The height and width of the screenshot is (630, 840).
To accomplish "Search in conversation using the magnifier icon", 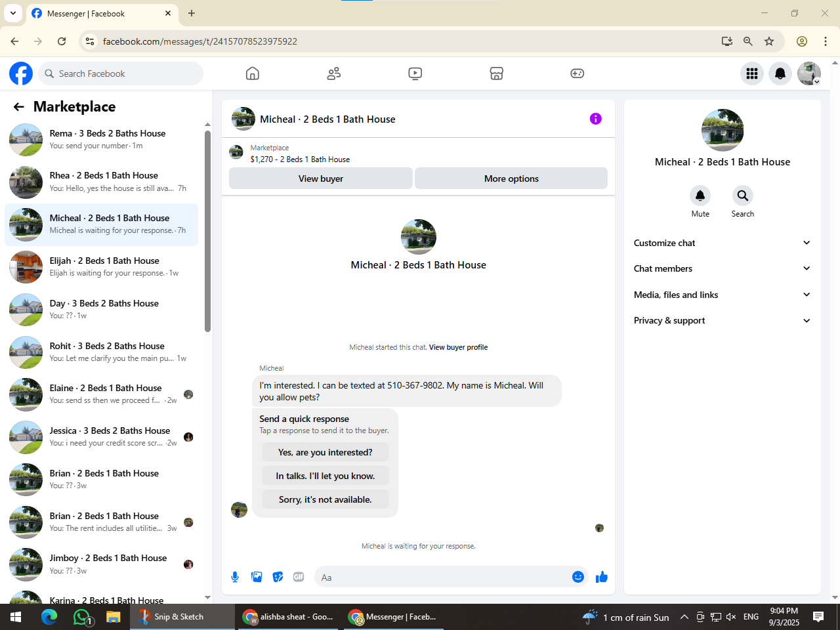I will (x=743, y=196).
